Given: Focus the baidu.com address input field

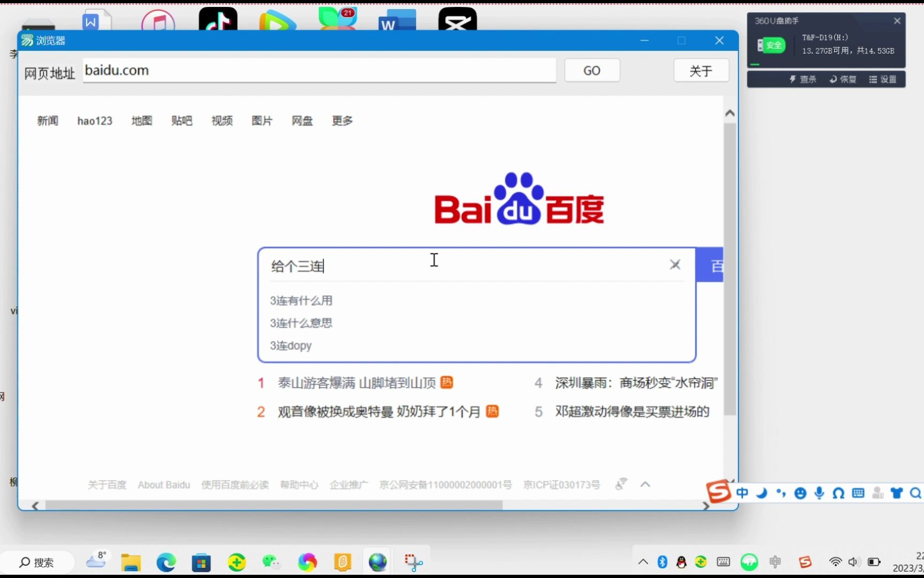Looking at the screenshot, I should tap(319, 71).
